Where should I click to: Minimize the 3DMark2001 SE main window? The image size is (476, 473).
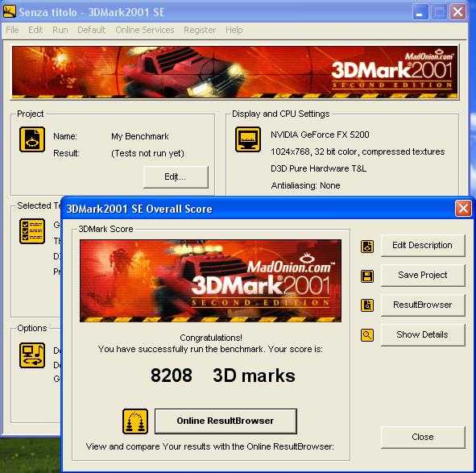click(420, 12)
